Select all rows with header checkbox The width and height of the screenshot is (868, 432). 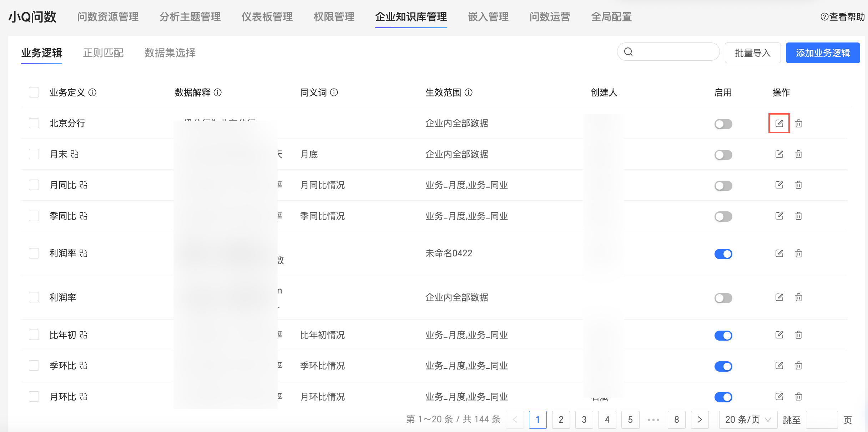coord(34,93)
